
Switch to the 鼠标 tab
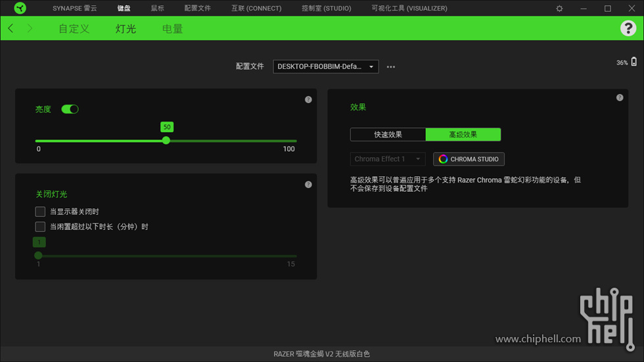[x=157, y=8]
